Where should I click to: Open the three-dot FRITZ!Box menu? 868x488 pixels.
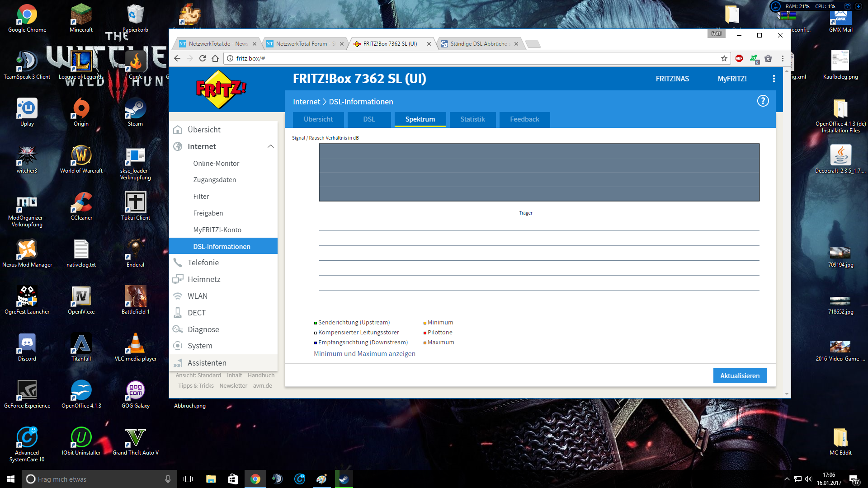coord(774,79)
